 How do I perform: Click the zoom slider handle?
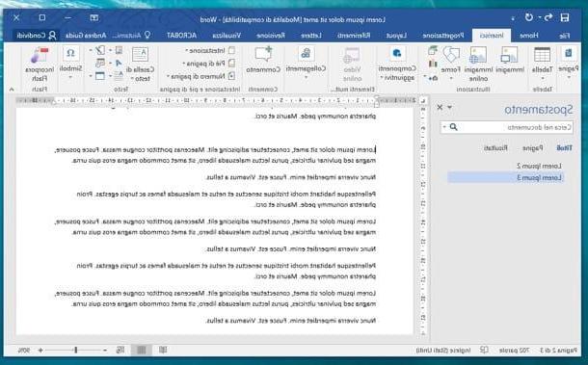pyautogui.click(x=76, y=350)
